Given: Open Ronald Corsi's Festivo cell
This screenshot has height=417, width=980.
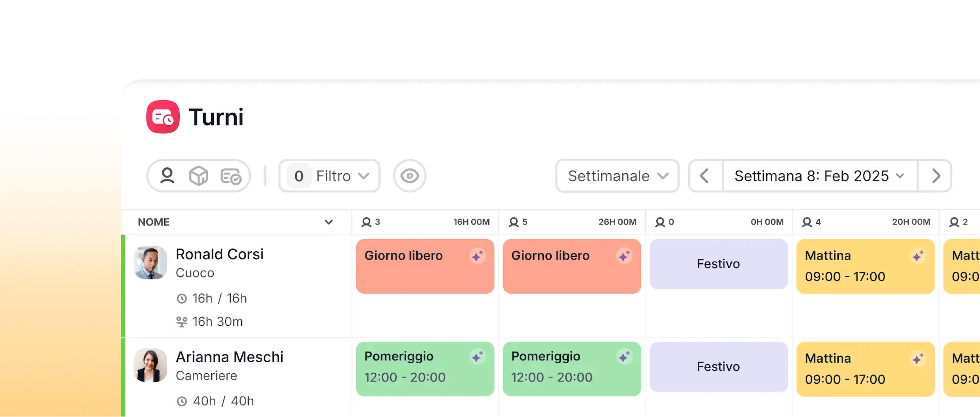Looking at the screenshot, I should pos(718,264).
